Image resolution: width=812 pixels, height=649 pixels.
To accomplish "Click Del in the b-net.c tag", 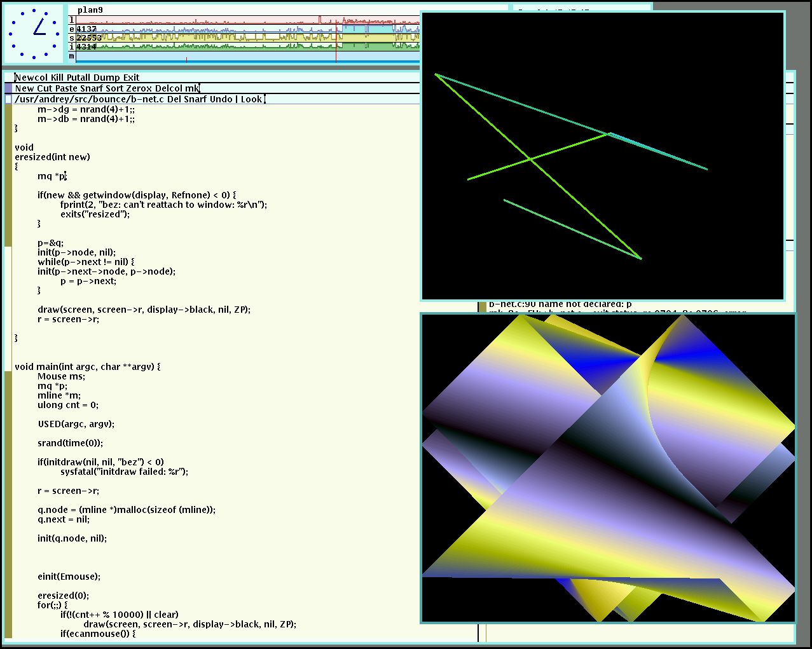I will [x=174, y=99].
